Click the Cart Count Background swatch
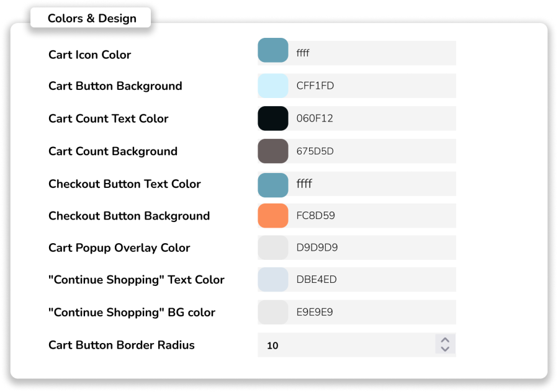 [x=273, y=151]
